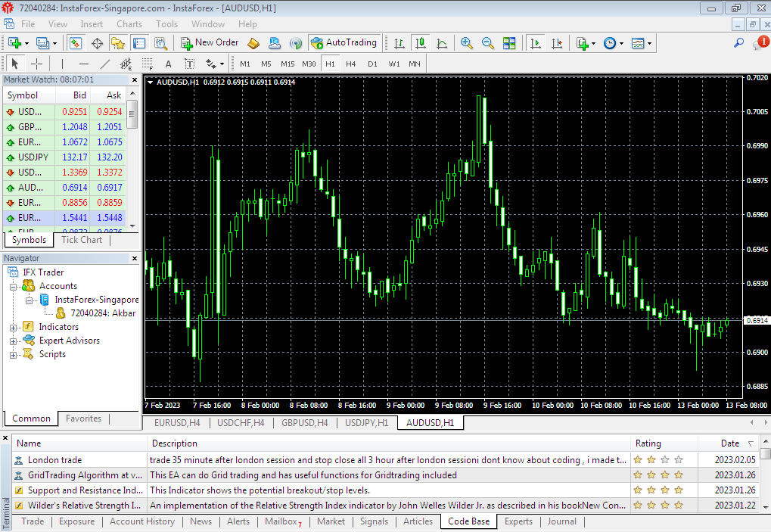Open the Account History terminal tab
771x532 pixels.
pyautogui.click(x=142, y=521)
